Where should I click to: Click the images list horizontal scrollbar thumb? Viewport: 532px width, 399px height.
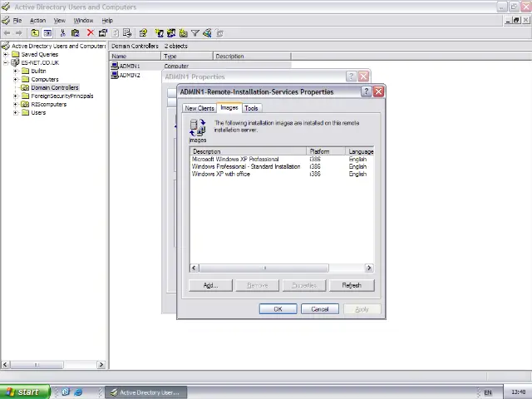[x=264, y=268]
